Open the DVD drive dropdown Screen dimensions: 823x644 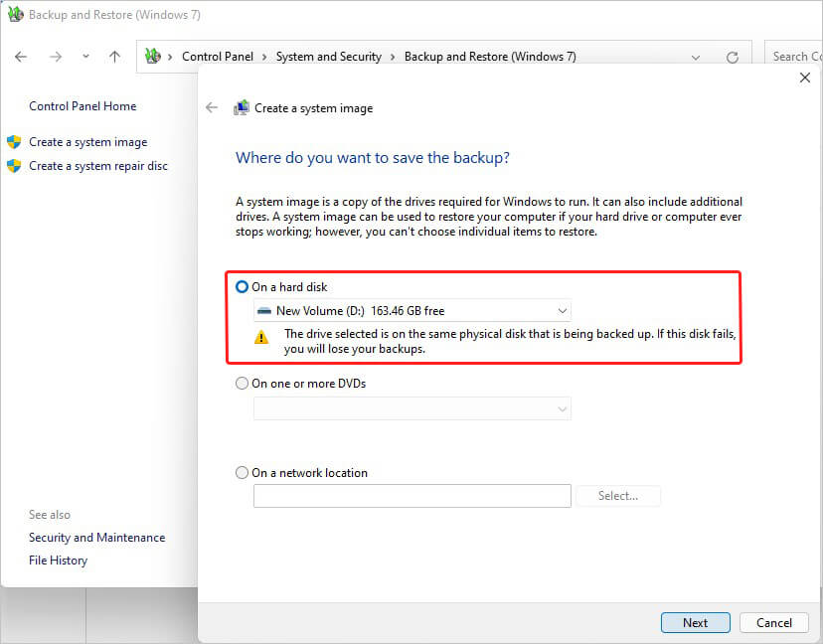tap(412, 408)
